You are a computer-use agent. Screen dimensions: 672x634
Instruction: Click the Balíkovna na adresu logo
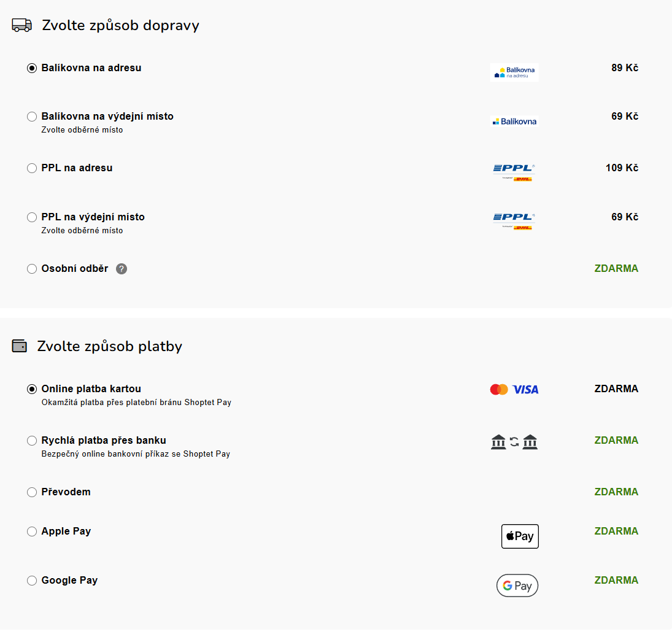coord(514,72)
